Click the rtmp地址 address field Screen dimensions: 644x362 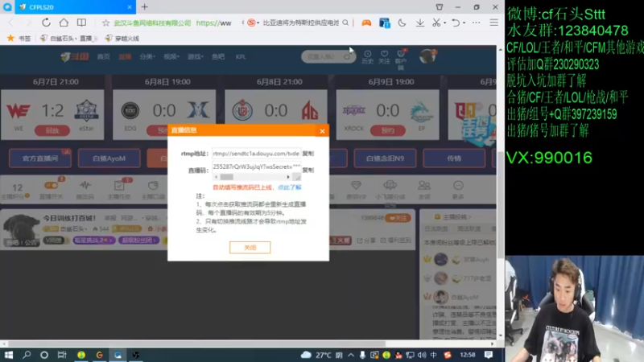[x=256, y=153]
